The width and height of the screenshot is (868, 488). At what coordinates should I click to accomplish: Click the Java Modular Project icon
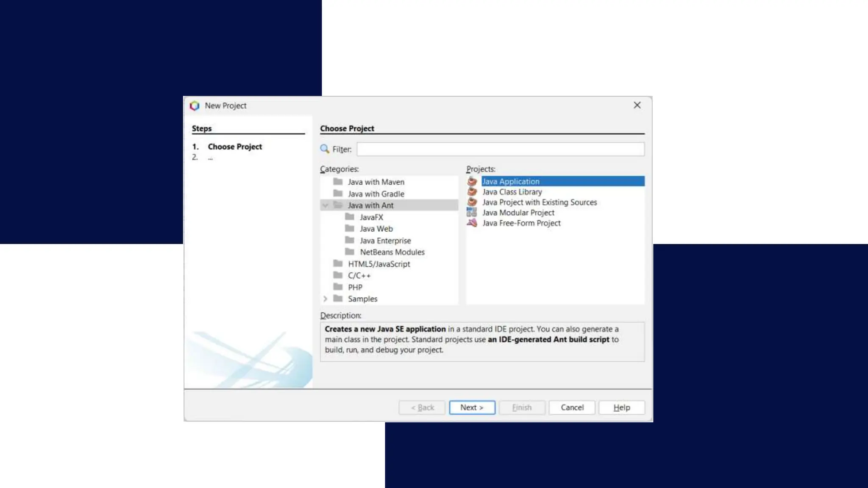point(472,212)
